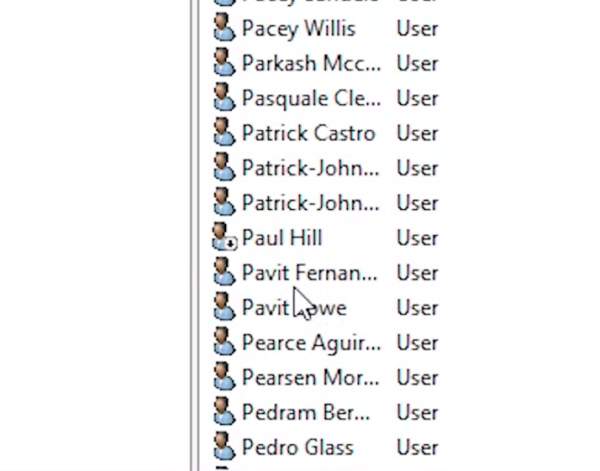Image resolution: width=600 pixels, height=471 pixels.
Task: Select the Pavit Fernan... entry
Action: click(x=310, y=273)
